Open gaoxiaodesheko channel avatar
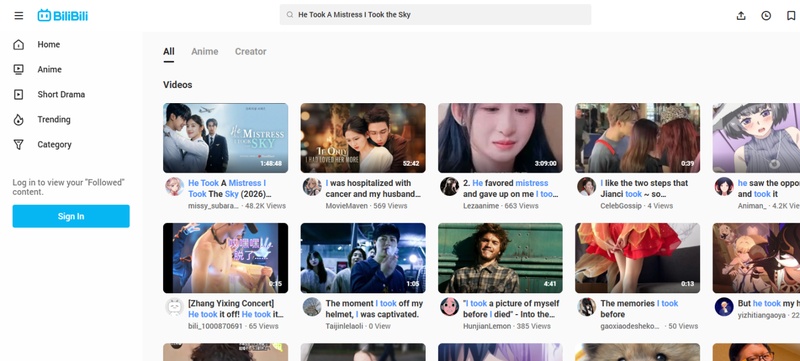 (x=587, y=307)
